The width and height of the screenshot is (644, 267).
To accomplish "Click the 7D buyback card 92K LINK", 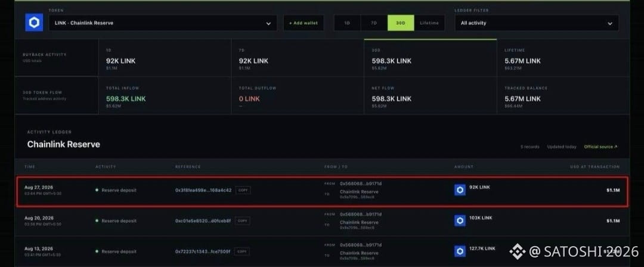I will [298, 58].
